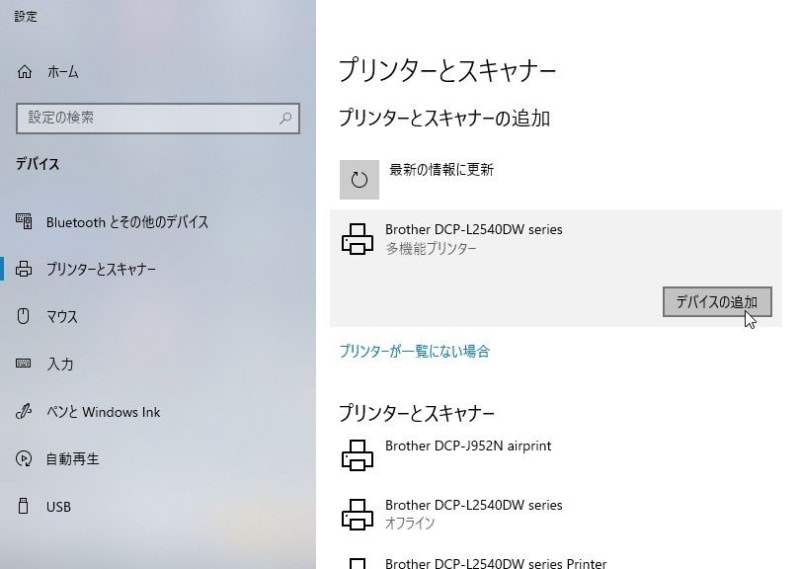Viewport: 800px width, 569px height.
Task: Select Brother DCP-L2540DW series Printer entry
Action: click(x=495, y=562)
